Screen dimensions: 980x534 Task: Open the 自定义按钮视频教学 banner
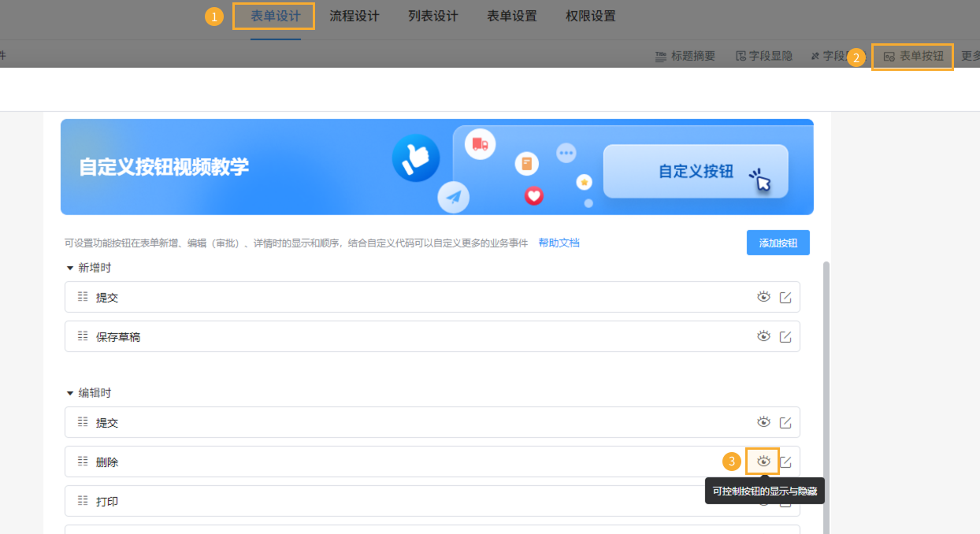[437, 167]
